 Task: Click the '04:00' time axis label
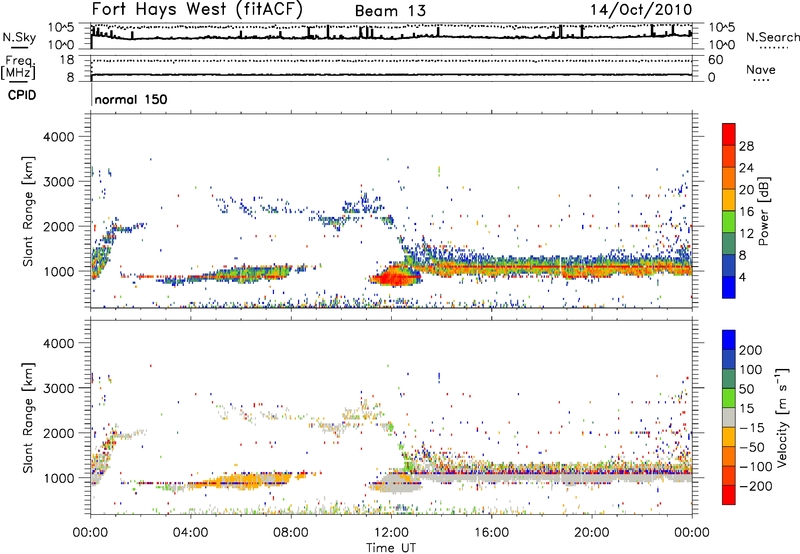190,533
